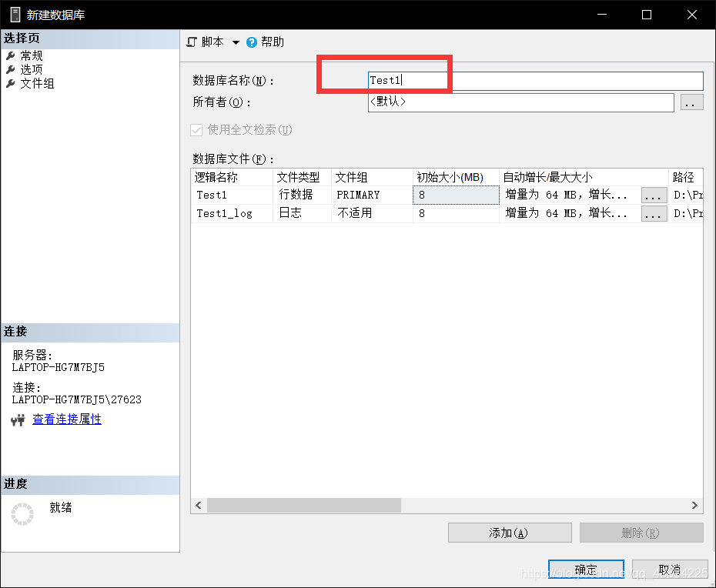Open autogrowth settings for Test1 row
716x588 pixels.
pyautogui.click(x=654, y=195)
